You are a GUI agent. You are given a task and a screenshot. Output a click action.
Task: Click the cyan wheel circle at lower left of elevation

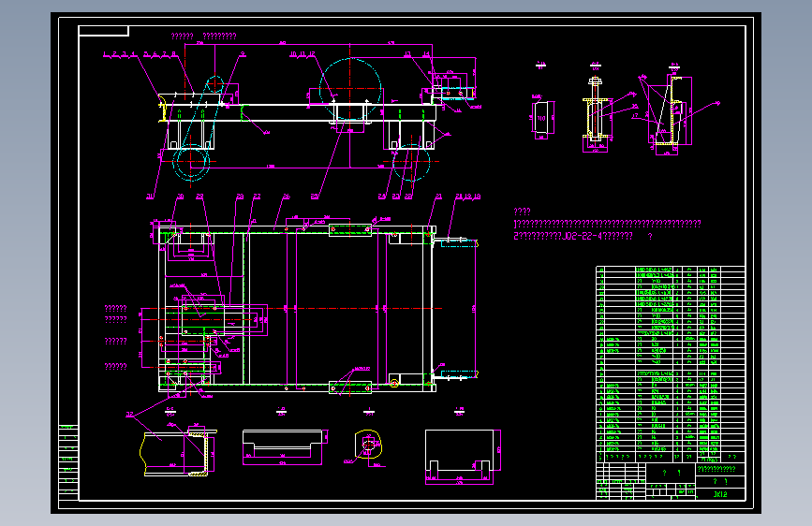pos(191,162)
